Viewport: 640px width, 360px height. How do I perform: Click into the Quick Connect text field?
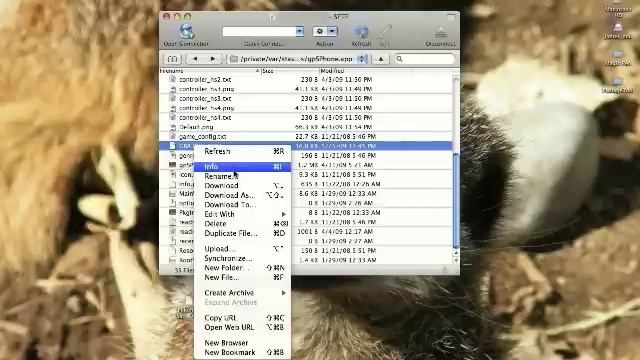[260, 31]
